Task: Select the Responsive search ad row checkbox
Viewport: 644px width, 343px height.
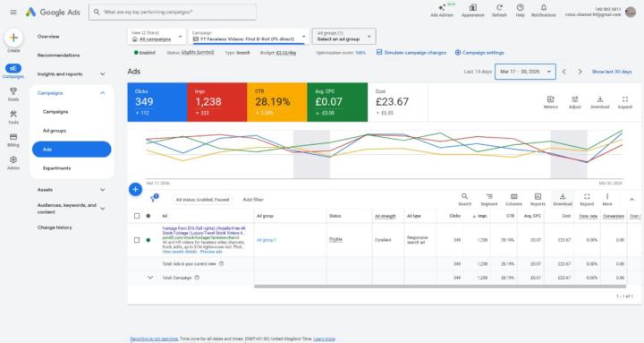Action: coord(137,240)
